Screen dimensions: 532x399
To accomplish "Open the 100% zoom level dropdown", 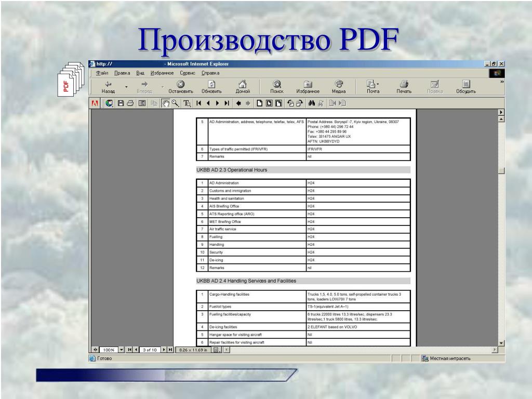I will [x=122, y=350].
